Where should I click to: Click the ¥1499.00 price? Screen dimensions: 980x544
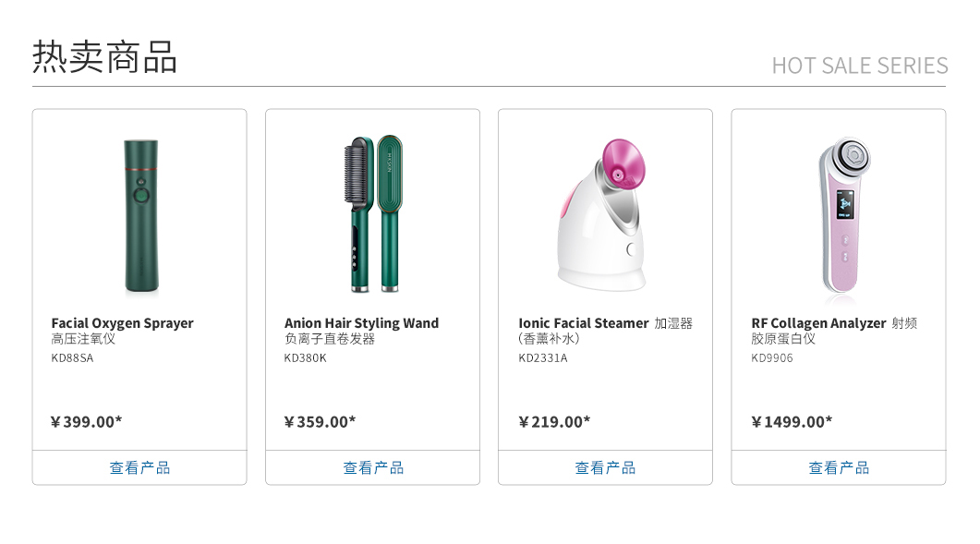(792, 422)
